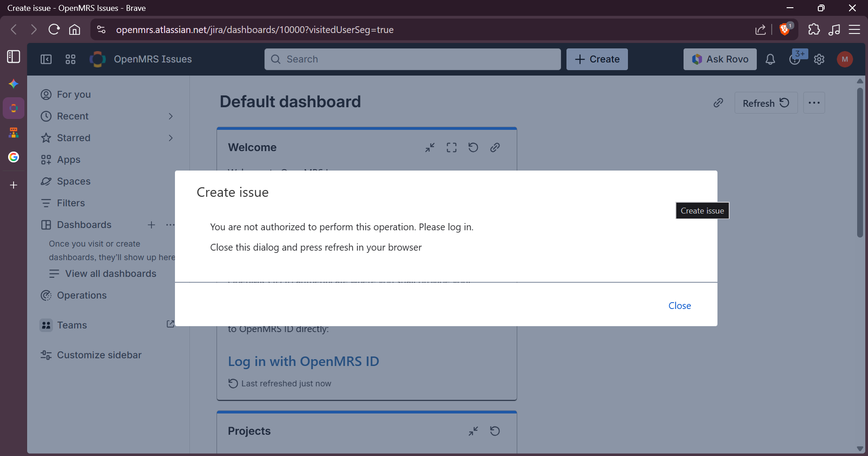Refresh the Projects gadget
The width and height of the screenshot is (868, 456).
[495, 431]
